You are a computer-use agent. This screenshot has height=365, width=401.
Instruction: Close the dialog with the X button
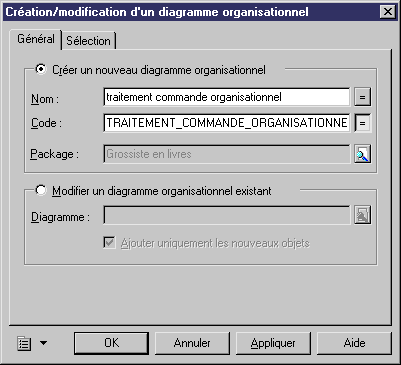tap(388, 12)
